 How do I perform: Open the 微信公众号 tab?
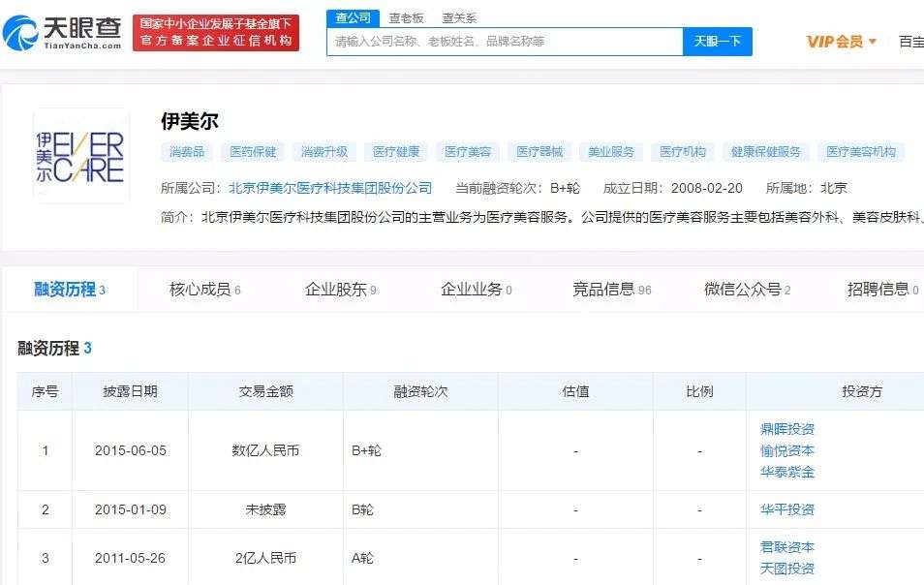point(747,290)
